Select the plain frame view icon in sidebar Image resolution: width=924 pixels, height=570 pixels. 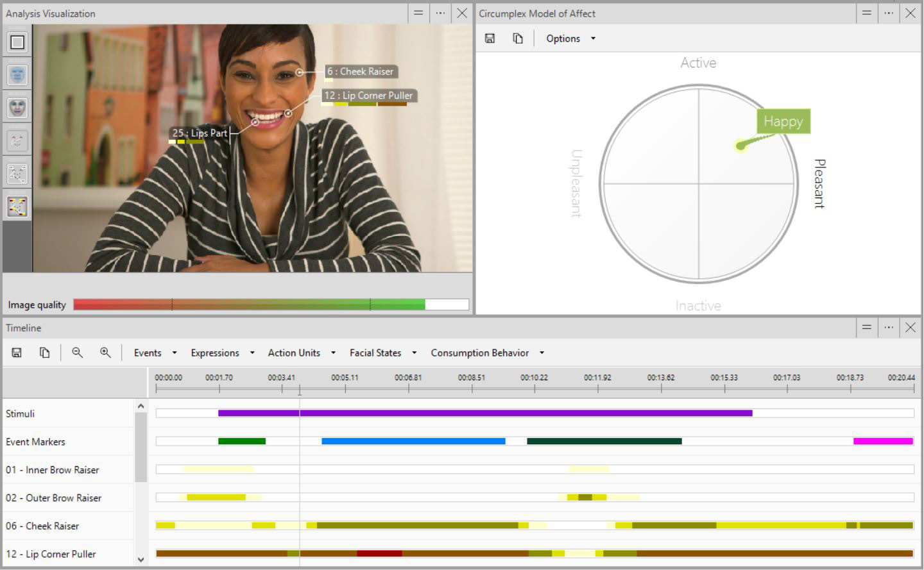point(17,42)
